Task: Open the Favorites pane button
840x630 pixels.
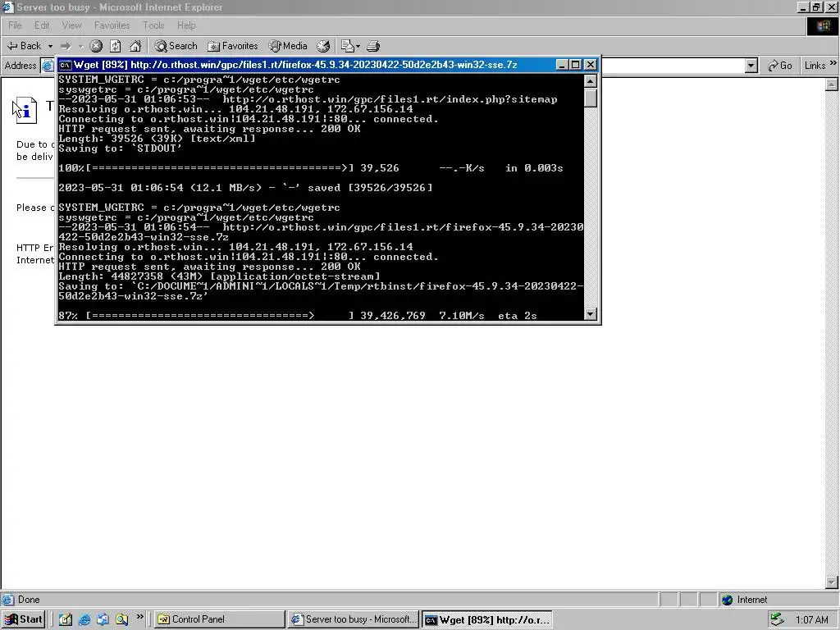Action: point(233,46)
